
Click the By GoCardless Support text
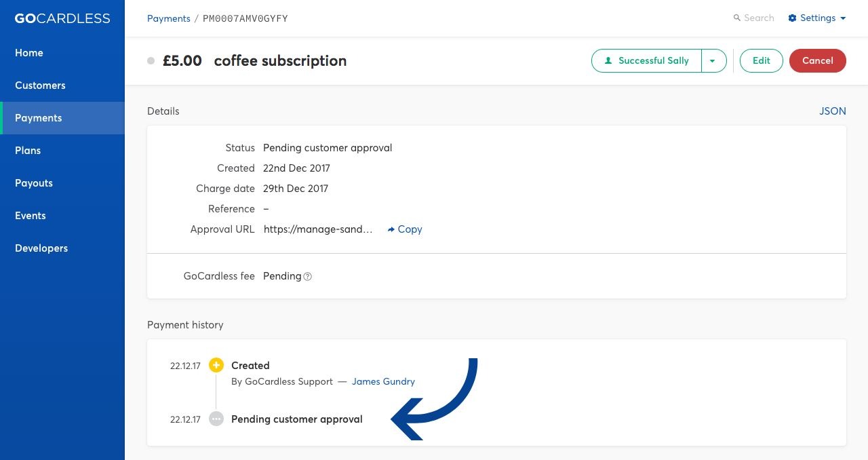[282, 381]
